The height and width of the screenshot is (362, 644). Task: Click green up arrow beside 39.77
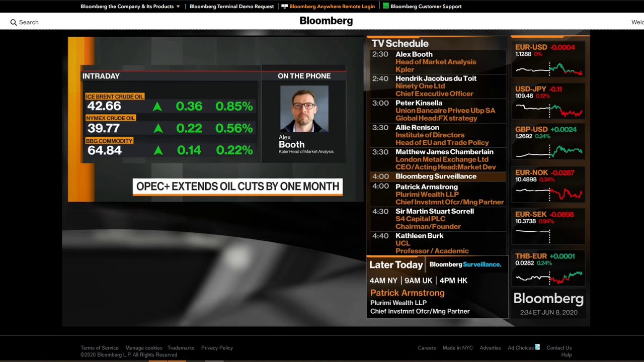tap(157, 129)
